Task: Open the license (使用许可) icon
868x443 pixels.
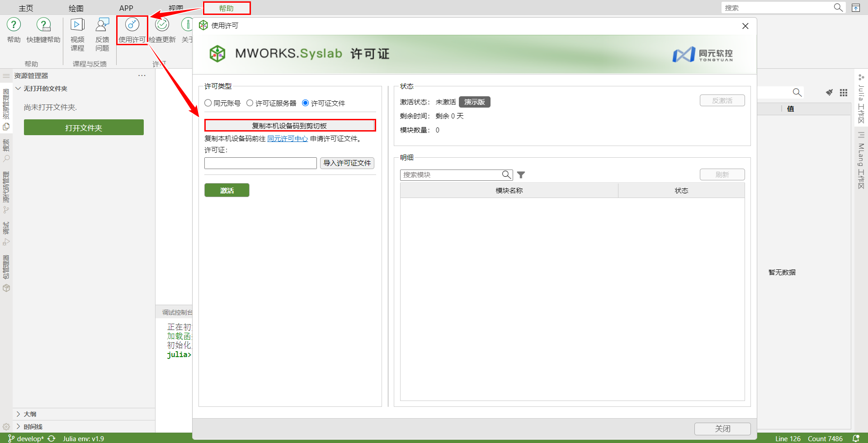Action: [132, 25]
